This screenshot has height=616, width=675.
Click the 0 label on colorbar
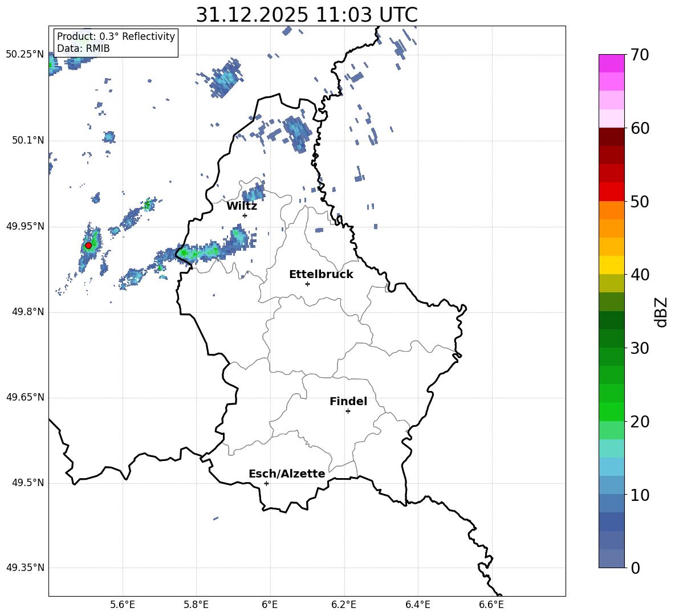[635, 568]
